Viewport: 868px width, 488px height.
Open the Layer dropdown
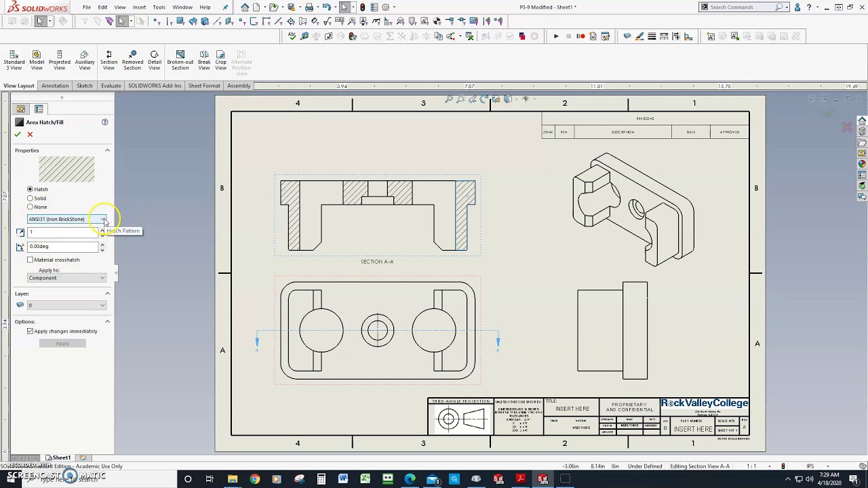(66, 305)
